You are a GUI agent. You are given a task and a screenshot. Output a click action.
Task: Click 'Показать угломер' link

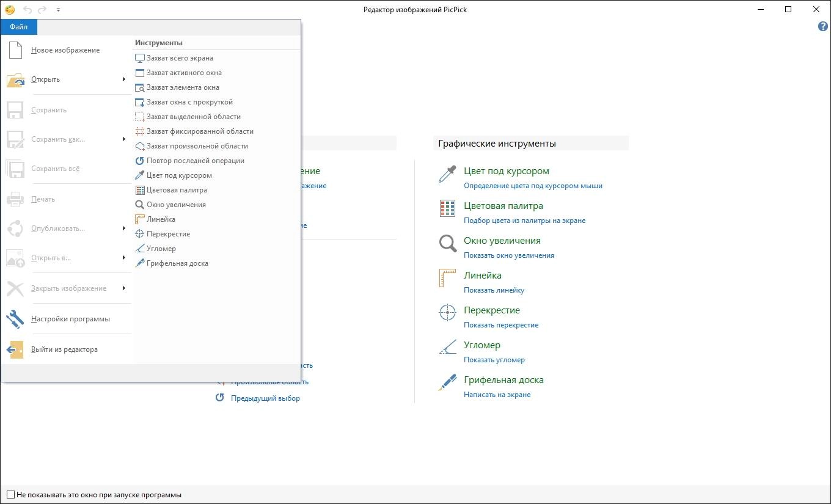click(494, 360)
